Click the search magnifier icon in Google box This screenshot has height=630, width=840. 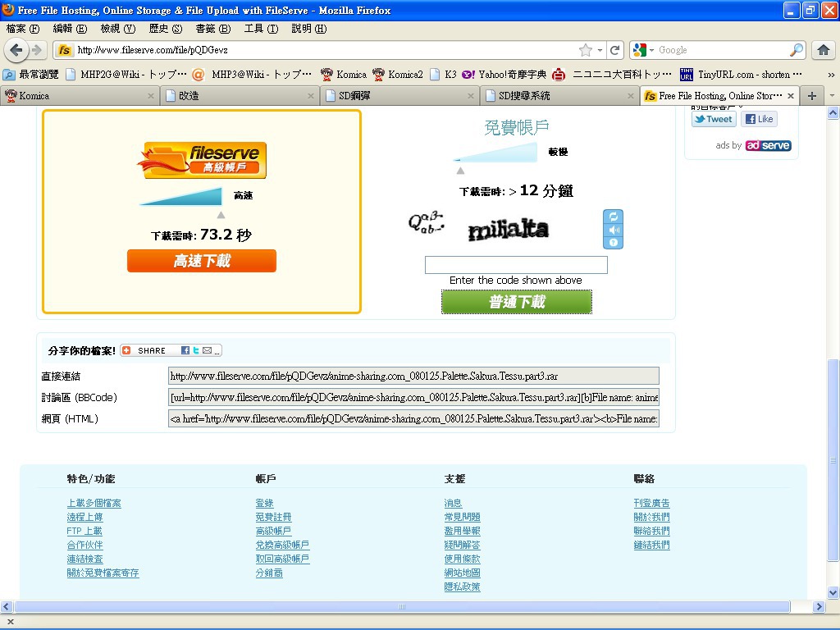(797, 50)
